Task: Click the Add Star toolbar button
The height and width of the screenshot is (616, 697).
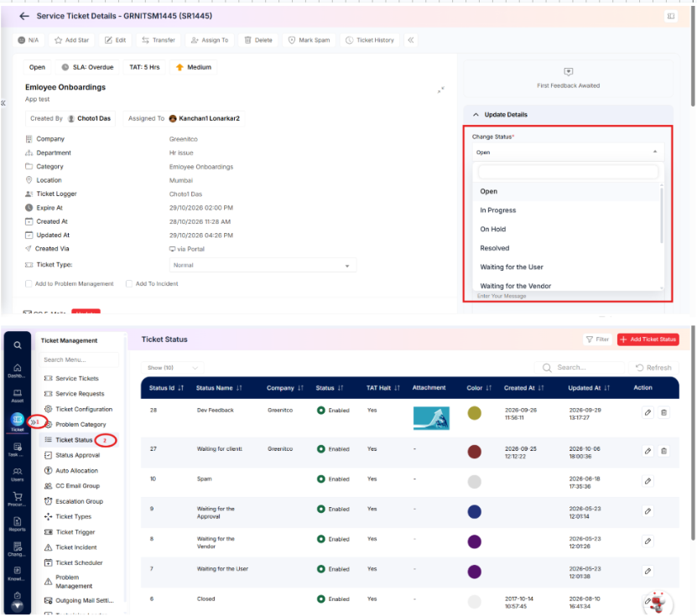Action: [x=71, y=40]
